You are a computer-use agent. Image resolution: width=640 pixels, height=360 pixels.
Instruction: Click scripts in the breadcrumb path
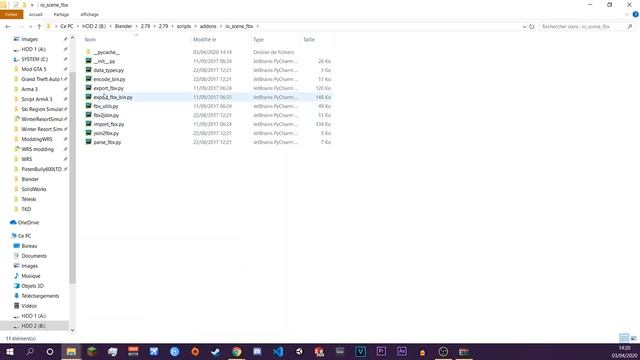pyautogui.click(x=184, y=27)
